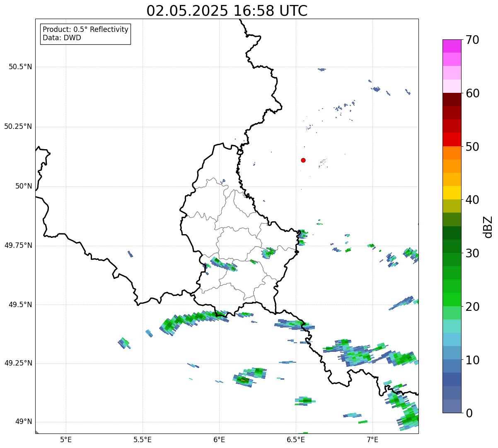Click the 50.5°N latitude label

click(20, 67)
